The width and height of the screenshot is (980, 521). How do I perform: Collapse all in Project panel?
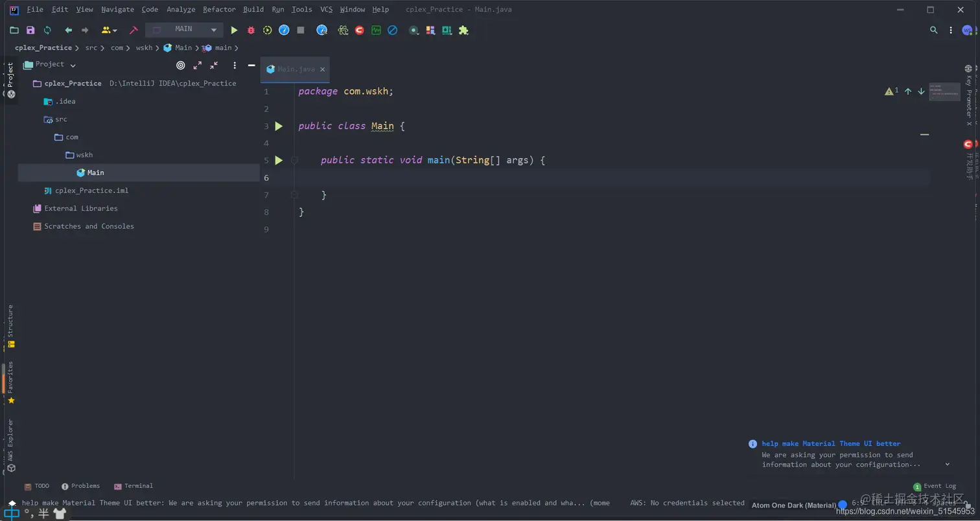click(214, 65)
